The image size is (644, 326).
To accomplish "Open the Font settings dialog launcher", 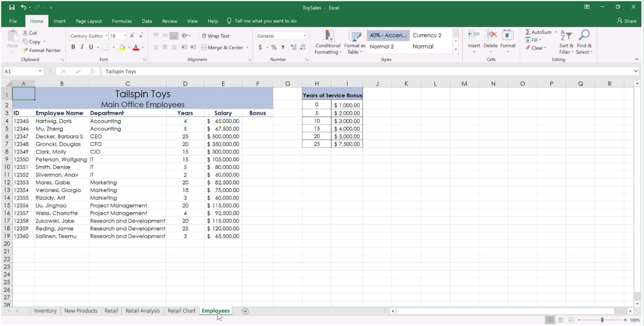I will coord(145,60).
